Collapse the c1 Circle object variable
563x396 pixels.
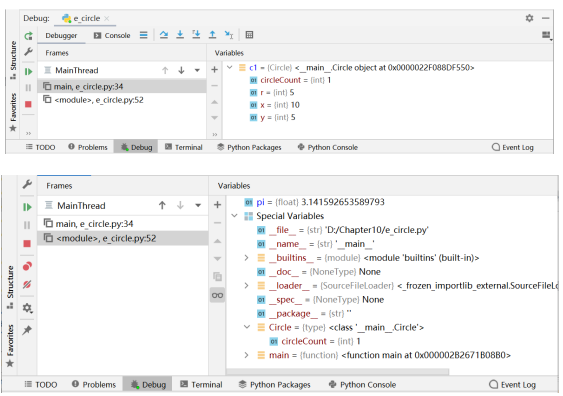click(x=230, y=67)
